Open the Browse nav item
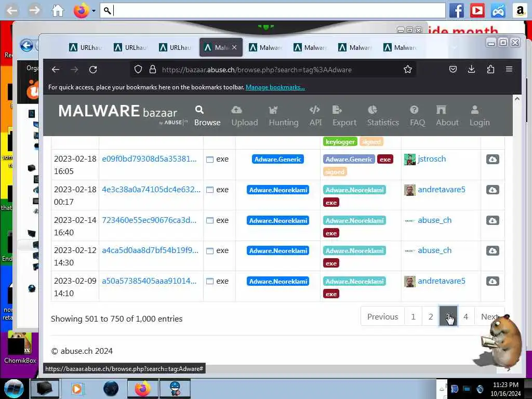Image resolution: width=532 pixels, height=399 pixels. (x=207, y=116)
